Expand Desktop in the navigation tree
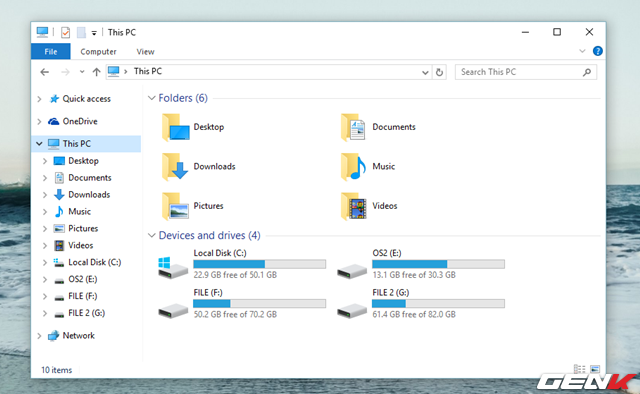The width and height of the screenshot is (640, 394). (x=45, y=161)
